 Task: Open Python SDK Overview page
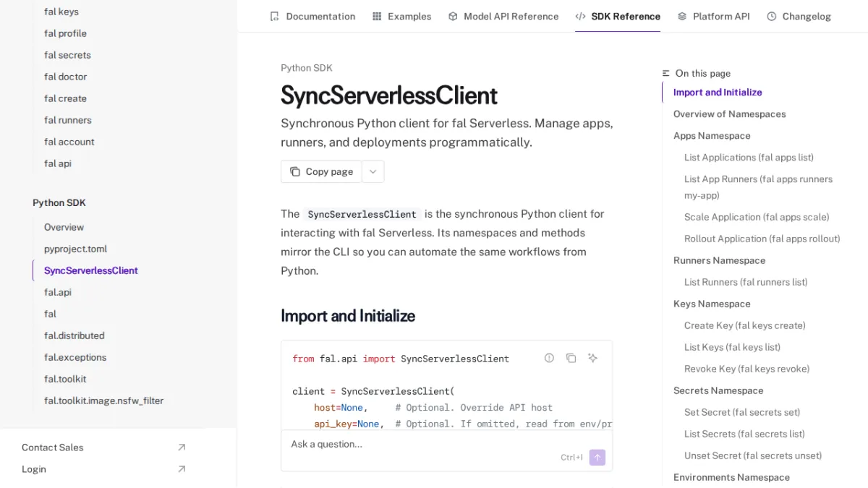[x=64, y=227]
